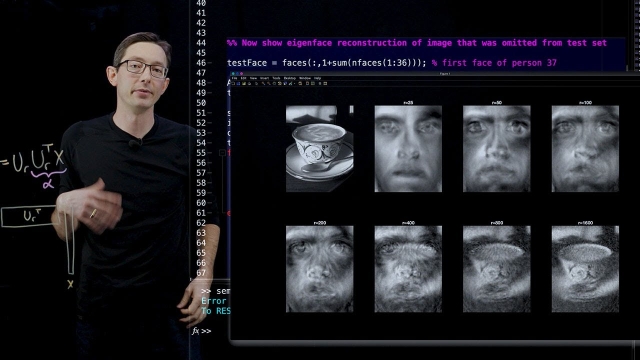Screen dimensions: 640x360
Task: Select the Pan hand tool
Action: click(x=274, y=83)
